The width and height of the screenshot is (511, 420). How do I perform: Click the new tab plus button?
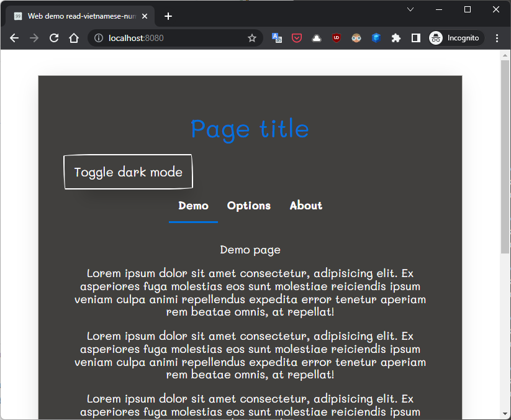click(x=168, y=16)
